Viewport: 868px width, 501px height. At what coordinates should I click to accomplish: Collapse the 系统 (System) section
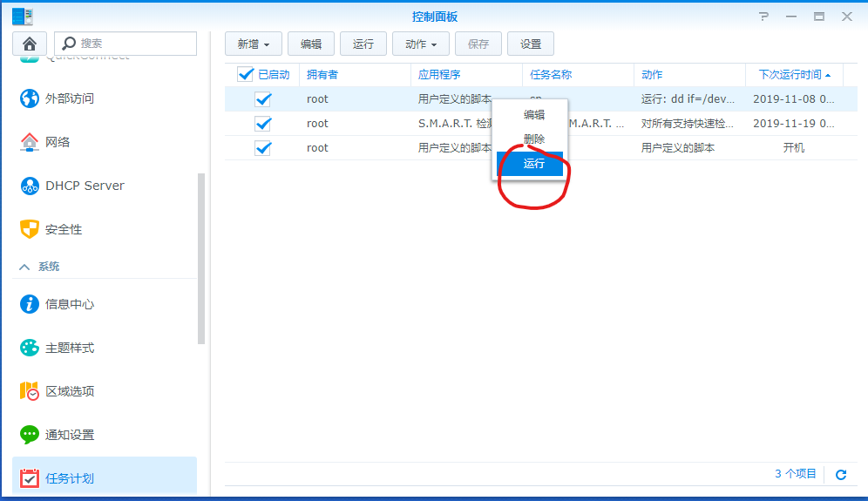click(x=24, y=267)
